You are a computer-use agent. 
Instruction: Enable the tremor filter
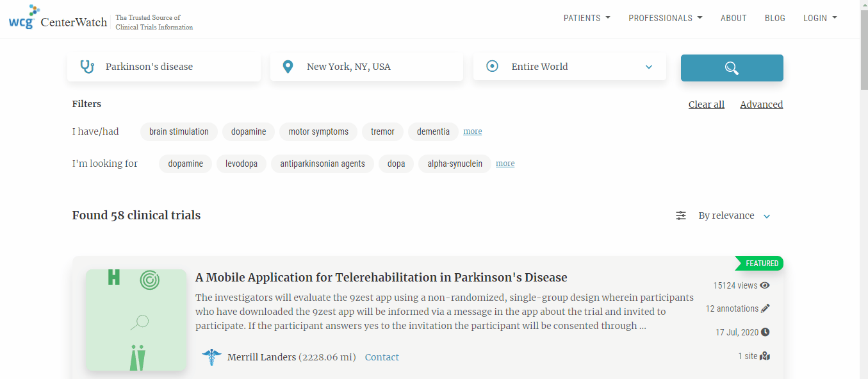click(382, 131)
